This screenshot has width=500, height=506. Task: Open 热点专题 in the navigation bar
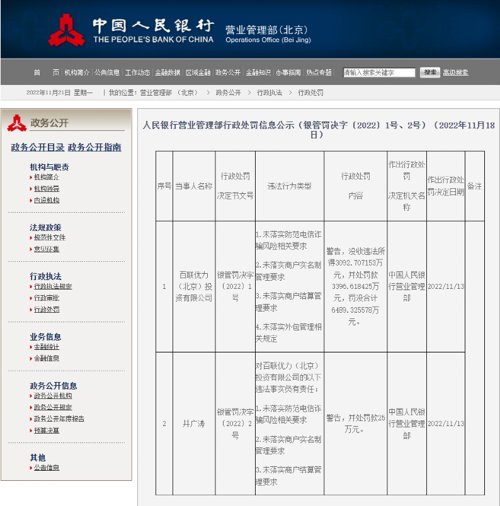[319, 72]
